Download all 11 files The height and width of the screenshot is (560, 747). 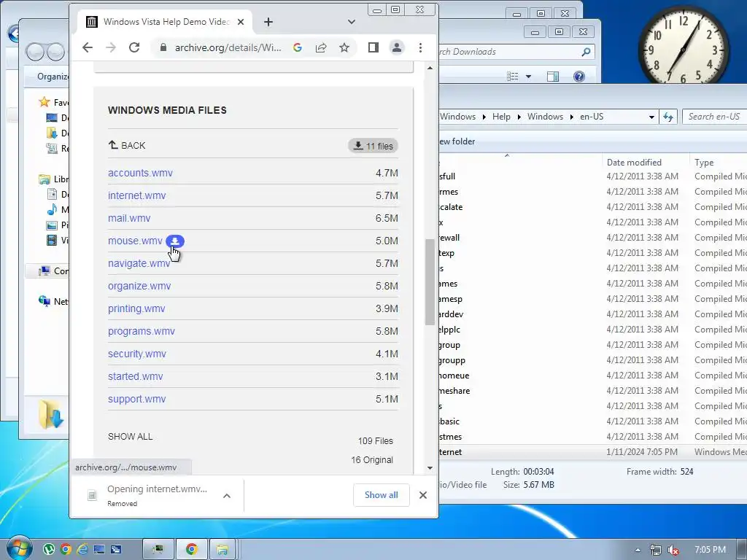[373, 146]
